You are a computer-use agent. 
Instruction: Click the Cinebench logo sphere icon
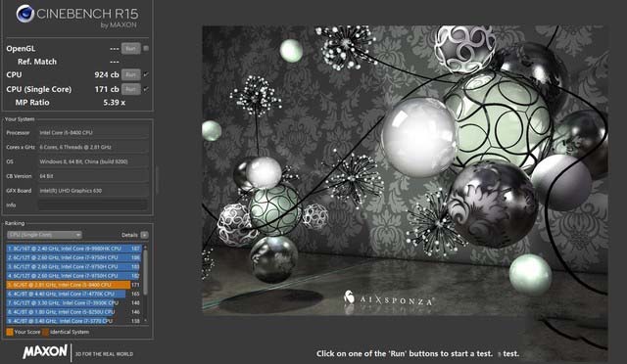pos(24,14)
